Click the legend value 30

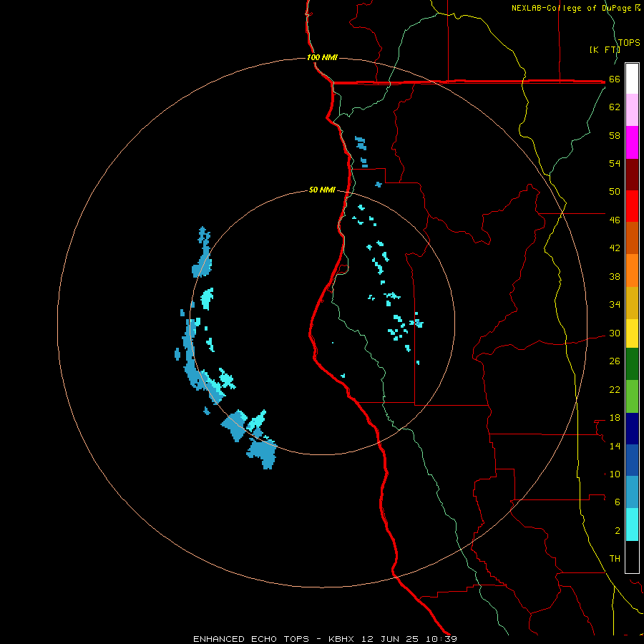click(x=615, y=333)
